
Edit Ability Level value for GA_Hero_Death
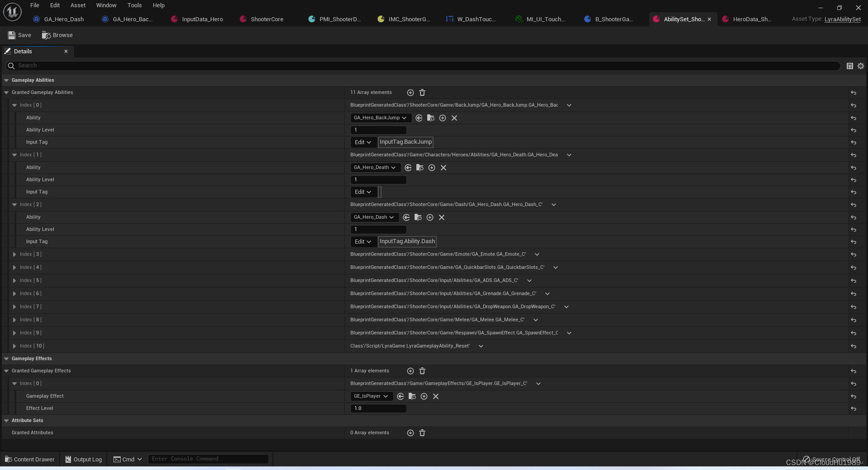378,180
